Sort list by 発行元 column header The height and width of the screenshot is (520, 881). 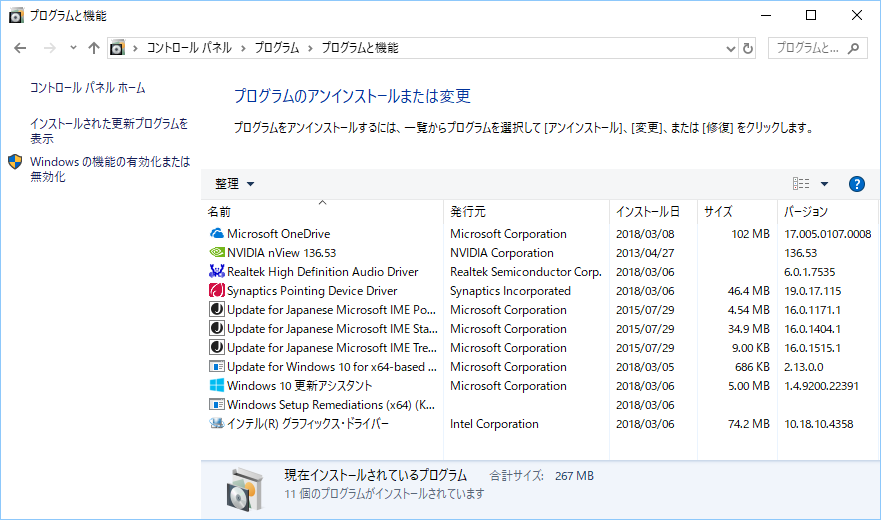point(468,212)
